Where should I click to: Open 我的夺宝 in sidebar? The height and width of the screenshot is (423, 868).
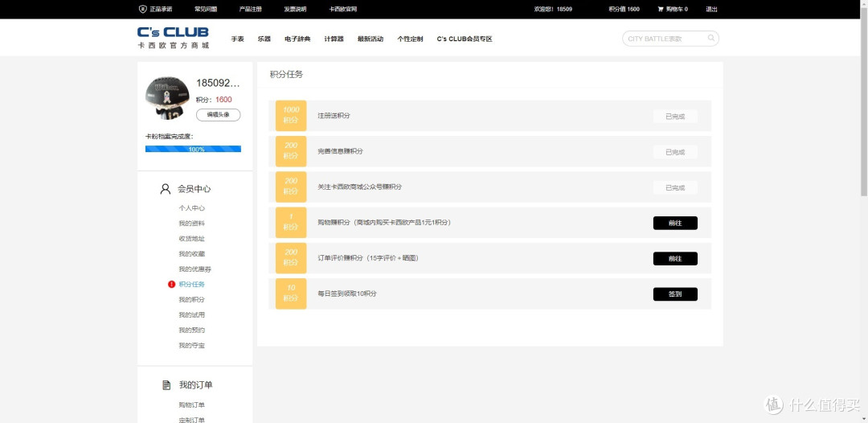click(x=191, y=346)
